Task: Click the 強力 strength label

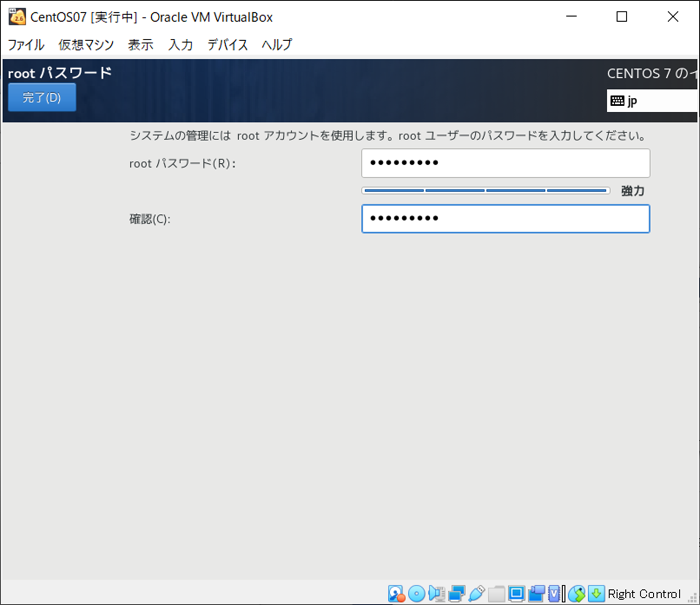Action: [633, 191]
